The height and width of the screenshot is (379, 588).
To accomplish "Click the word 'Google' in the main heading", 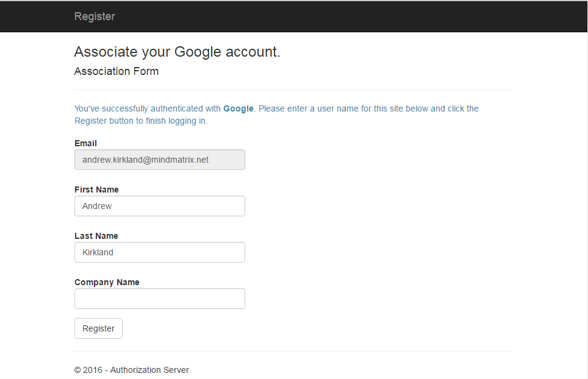I will 198,52.
